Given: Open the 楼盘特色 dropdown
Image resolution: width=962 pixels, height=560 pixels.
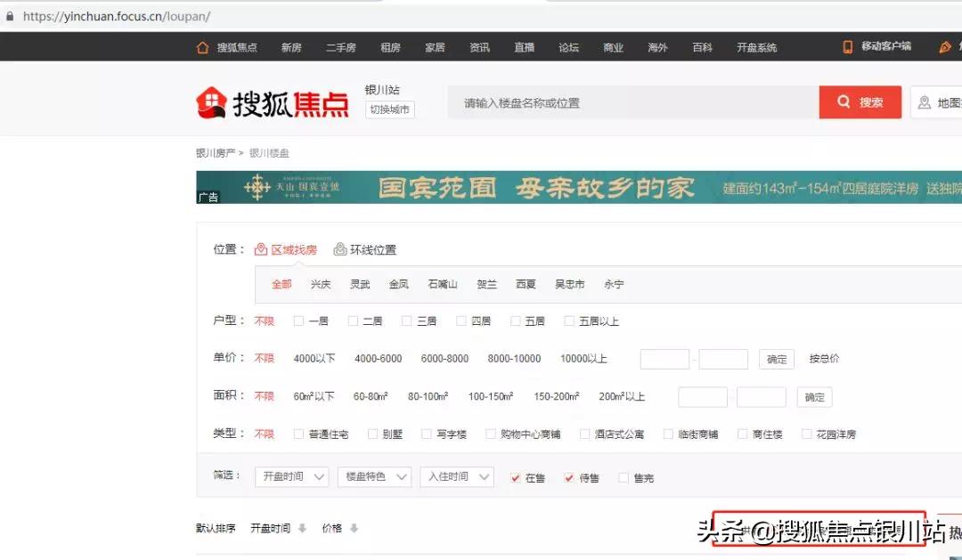Looking at the screenshot, I should click(374, 476).
